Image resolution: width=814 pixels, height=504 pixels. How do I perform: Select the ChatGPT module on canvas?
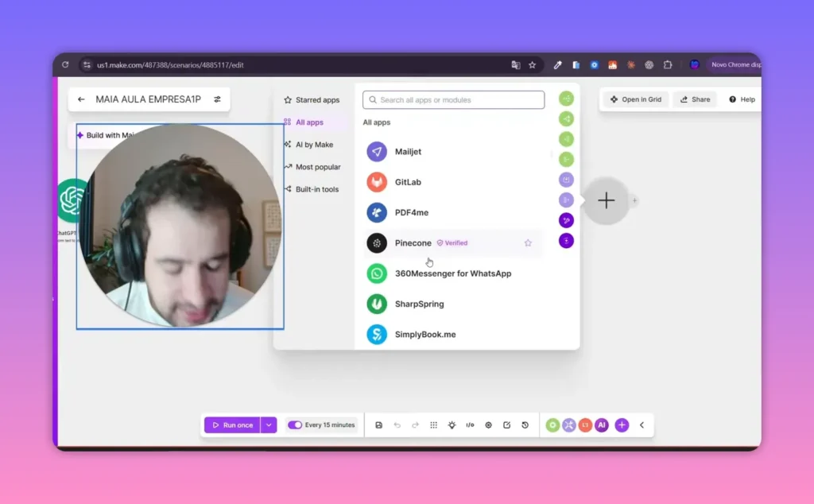(72, 200)
